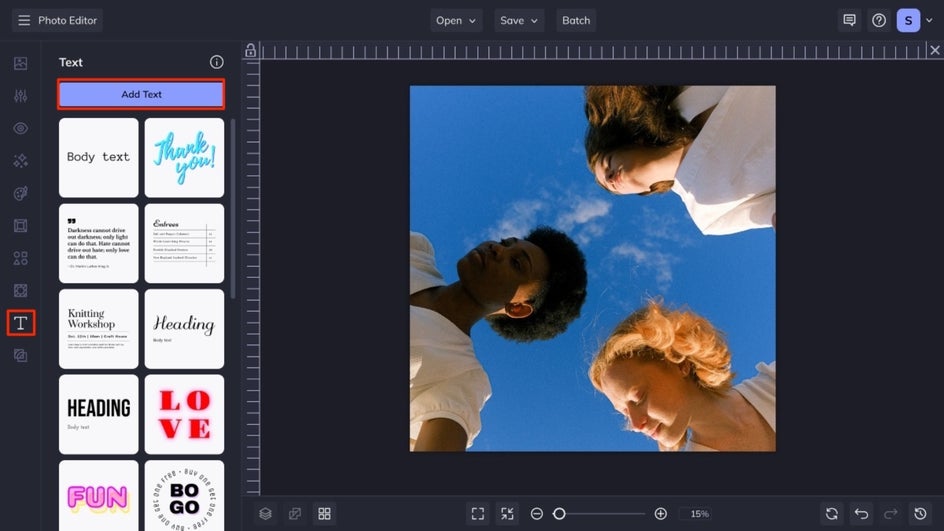Open the Graphics shapes tool
944x531 pixels.
coord(20,258)
